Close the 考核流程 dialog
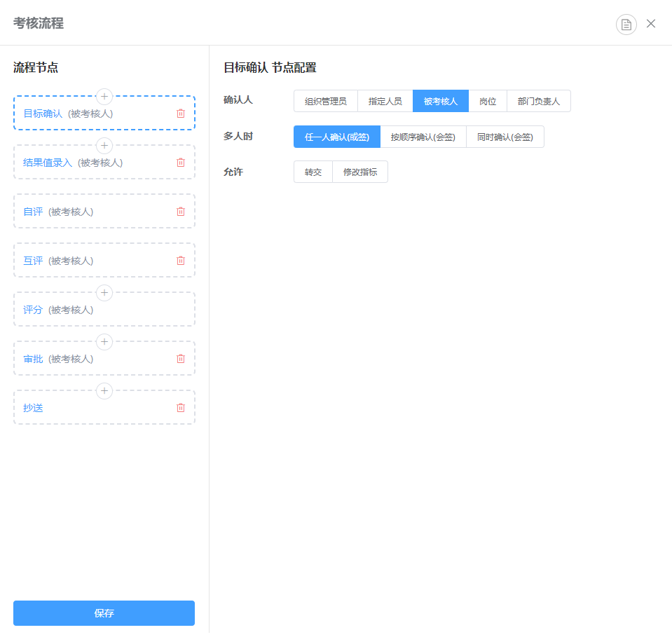Screen dimensions: 672x644 (651, 24)
